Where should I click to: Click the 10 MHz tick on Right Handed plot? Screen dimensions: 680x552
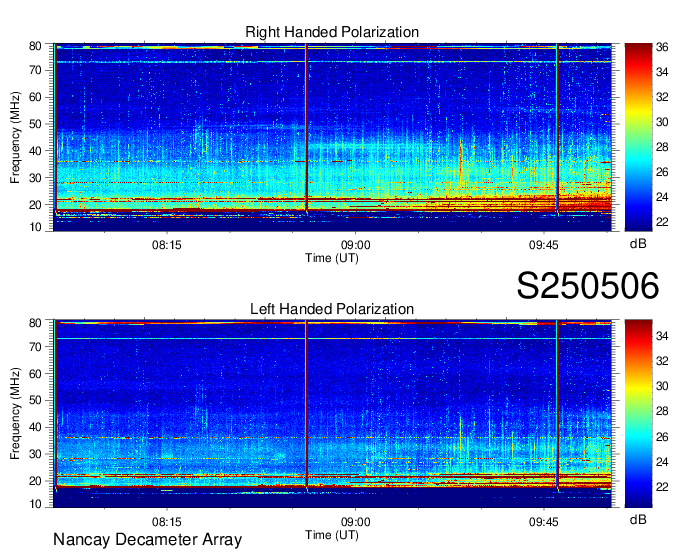coord(35,227)
